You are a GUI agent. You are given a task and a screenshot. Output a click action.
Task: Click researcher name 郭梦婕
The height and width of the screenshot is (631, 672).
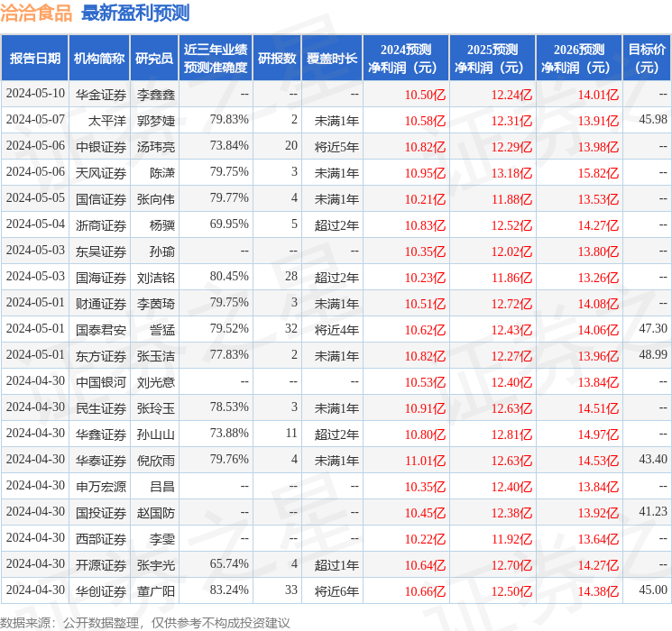pyautogui.click(x=155, y=121)
